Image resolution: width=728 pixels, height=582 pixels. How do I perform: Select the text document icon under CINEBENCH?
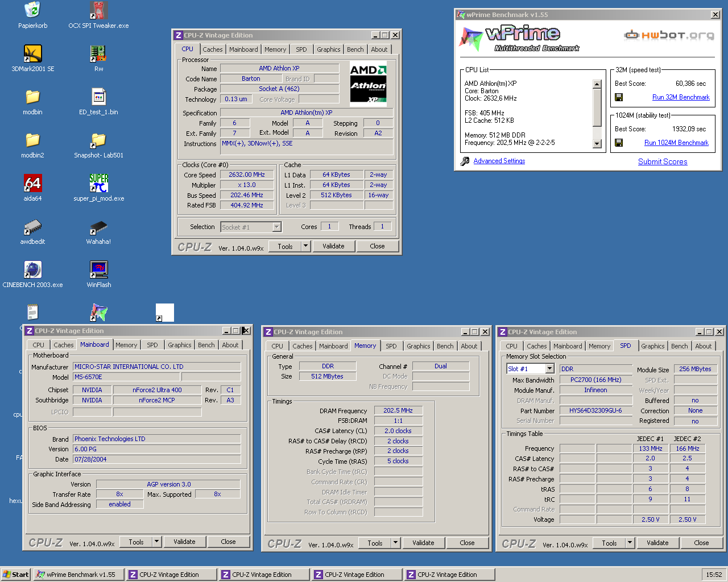click(32, 313)
